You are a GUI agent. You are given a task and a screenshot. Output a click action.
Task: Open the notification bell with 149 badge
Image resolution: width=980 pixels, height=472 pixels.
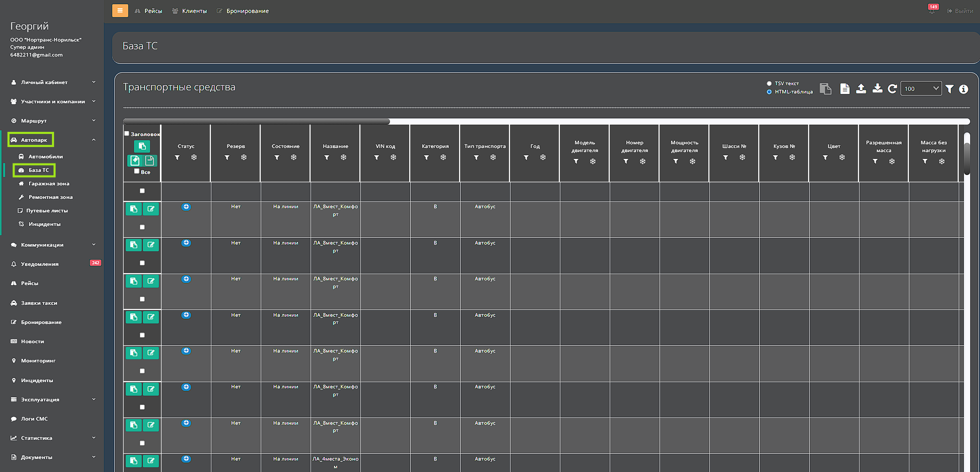tap(932, 10)
